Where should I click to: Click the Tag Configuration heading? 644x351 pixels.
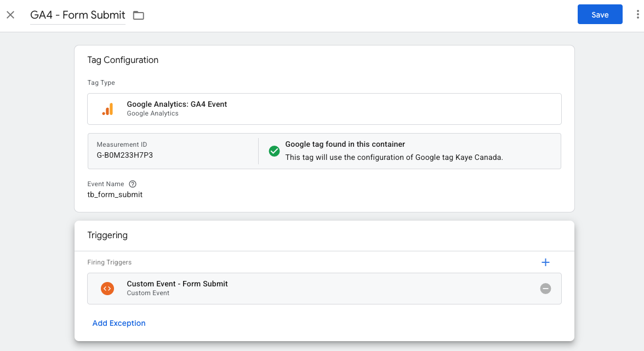click(x=123, y=60)
